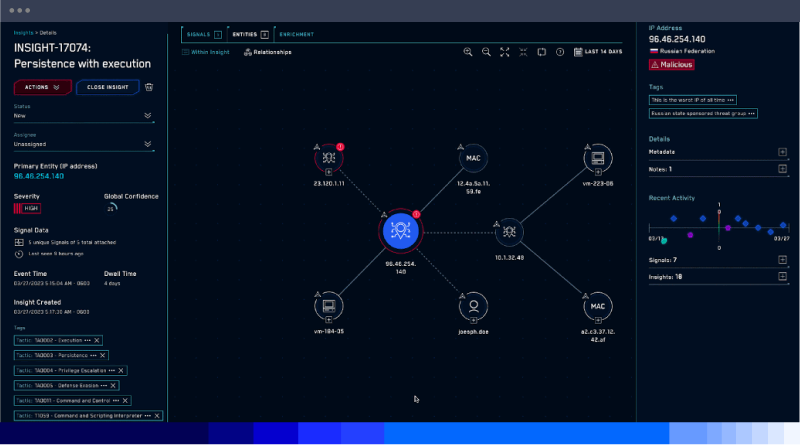Image resolution: width=809 pixels, height=445 pixels.
Task: Open the Actions menu button
Action: [42, 87]
